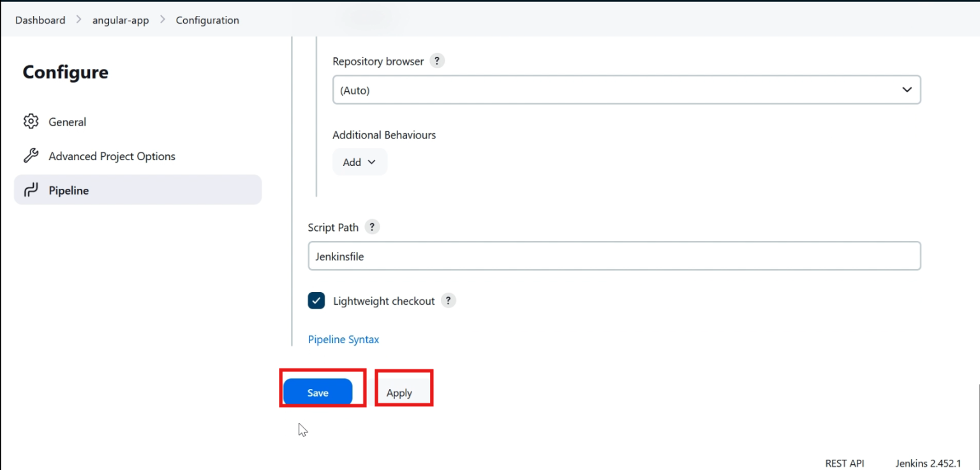Open the General configuration section
The width and height of the screenshot is (980, 470).
(67, 121)
